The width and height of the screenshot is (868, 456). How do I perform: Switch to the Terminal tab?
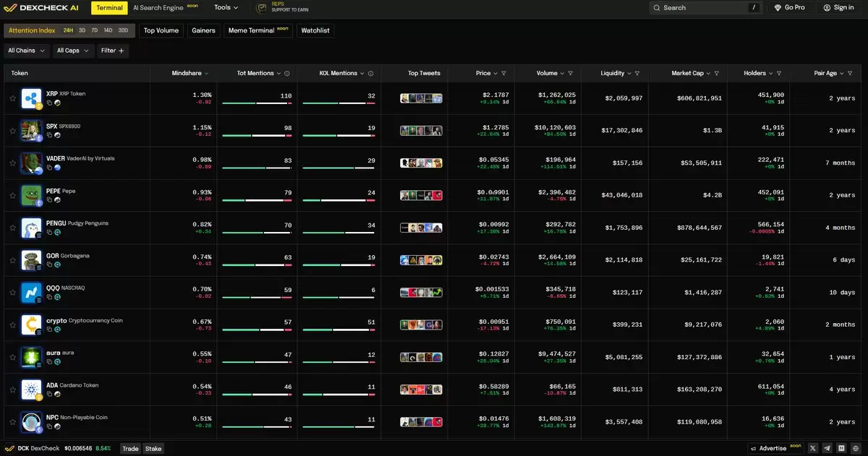pos(110,7)
